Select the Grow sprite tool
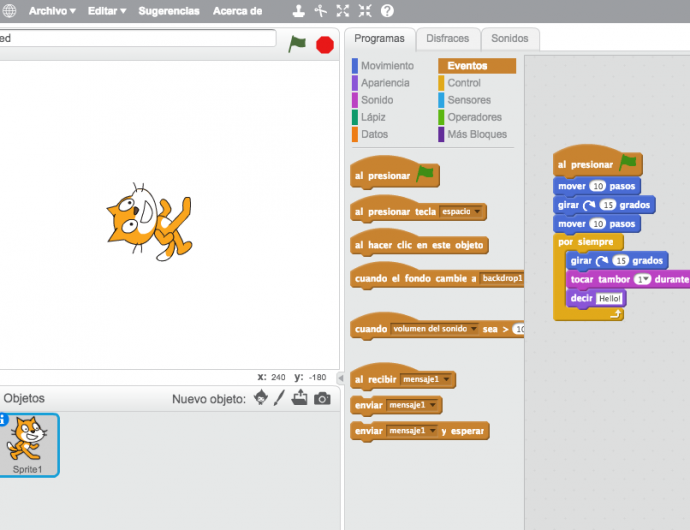This screenshot has width=690, height=530. point(343,11)
